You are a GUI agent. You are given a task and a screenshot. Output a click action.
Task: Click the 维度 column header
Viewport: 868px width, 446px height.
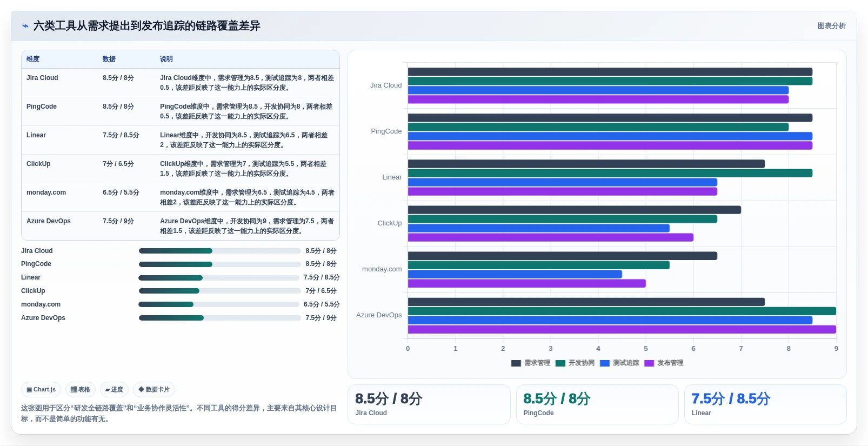pyautogui.click(x=33, y=59)
